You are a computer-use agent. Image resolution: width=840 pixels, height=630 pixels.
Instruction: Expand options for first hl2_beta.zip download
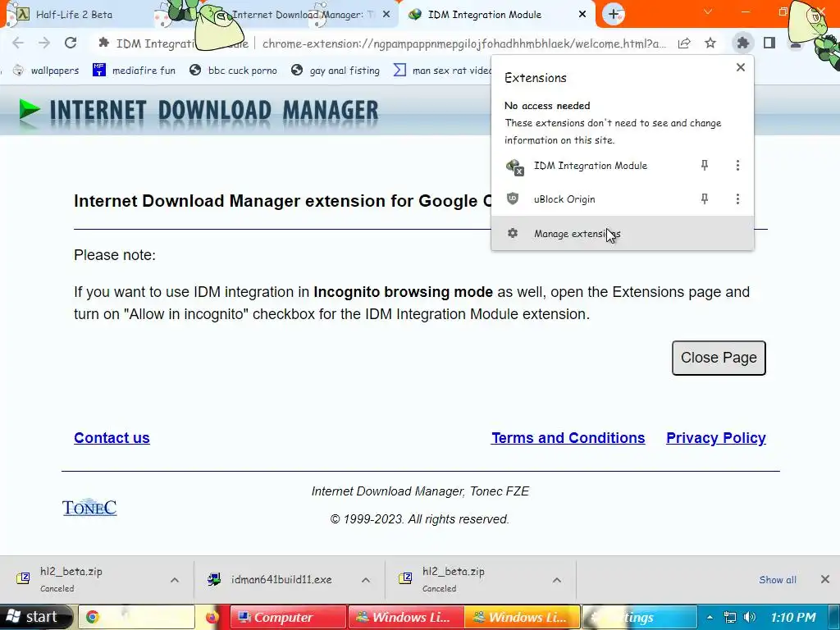tap(175, 580)
